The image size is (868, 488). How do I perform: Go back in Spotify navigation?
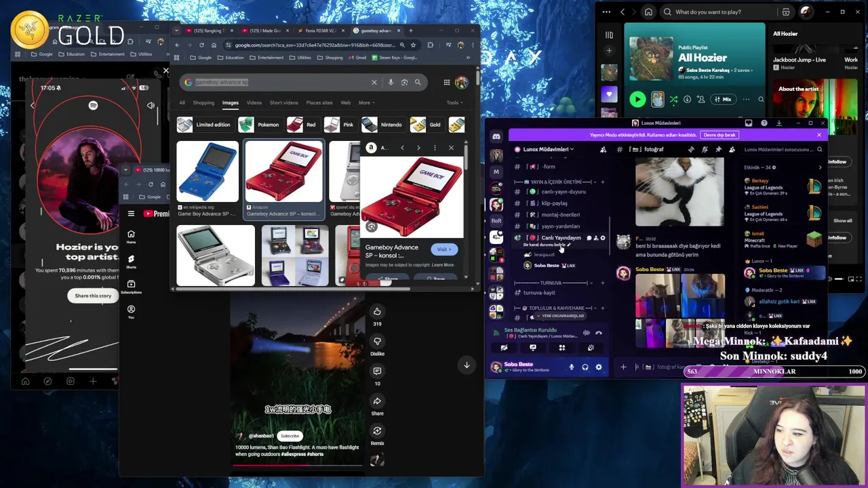623,12
